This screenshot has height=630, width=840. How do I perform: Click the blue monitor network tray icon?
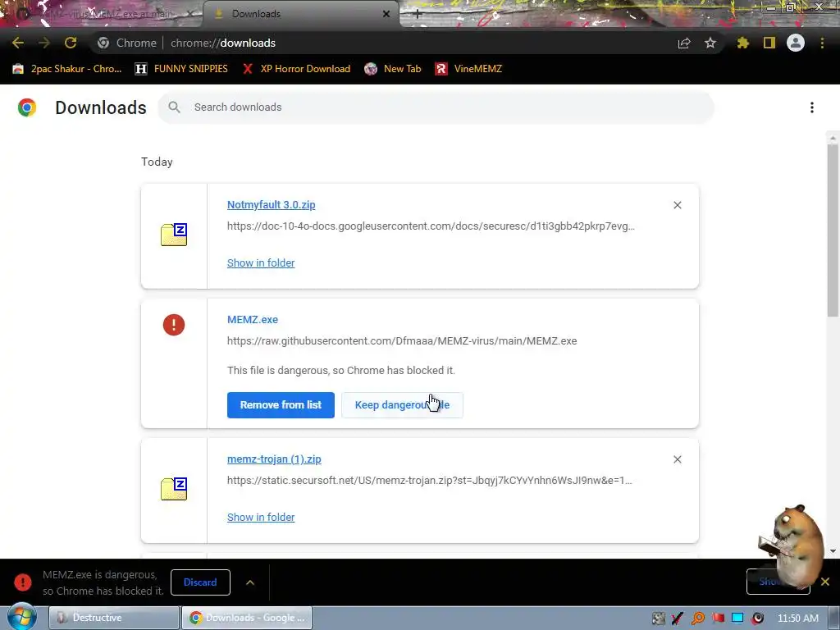click(737, 619)
